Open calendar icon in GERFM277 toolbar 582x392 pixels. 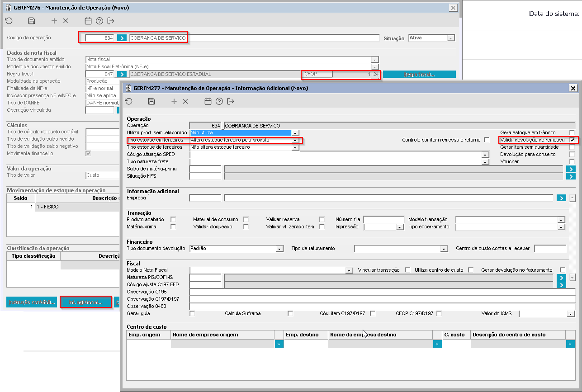208,101
